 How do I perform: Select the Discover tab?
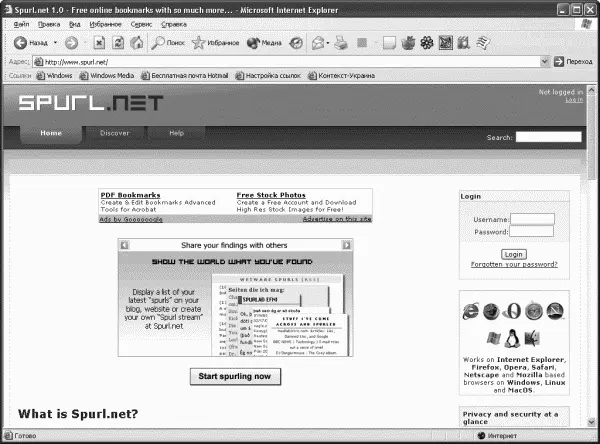tap(115, 133)
